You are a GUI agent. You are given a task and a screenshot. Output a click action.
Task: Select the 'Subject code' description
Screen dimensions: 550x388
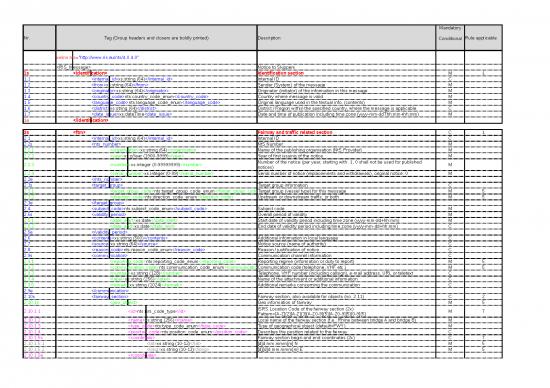coord(271,209)
